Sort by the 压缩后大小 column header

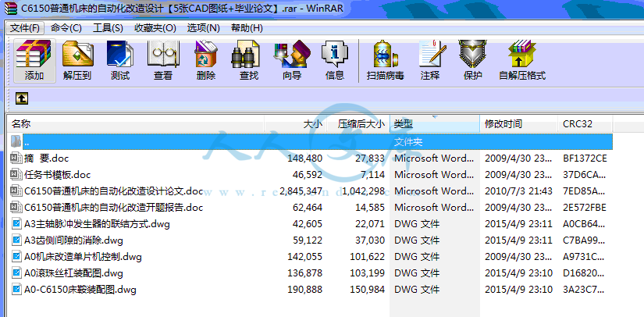[x=358, y=123]
